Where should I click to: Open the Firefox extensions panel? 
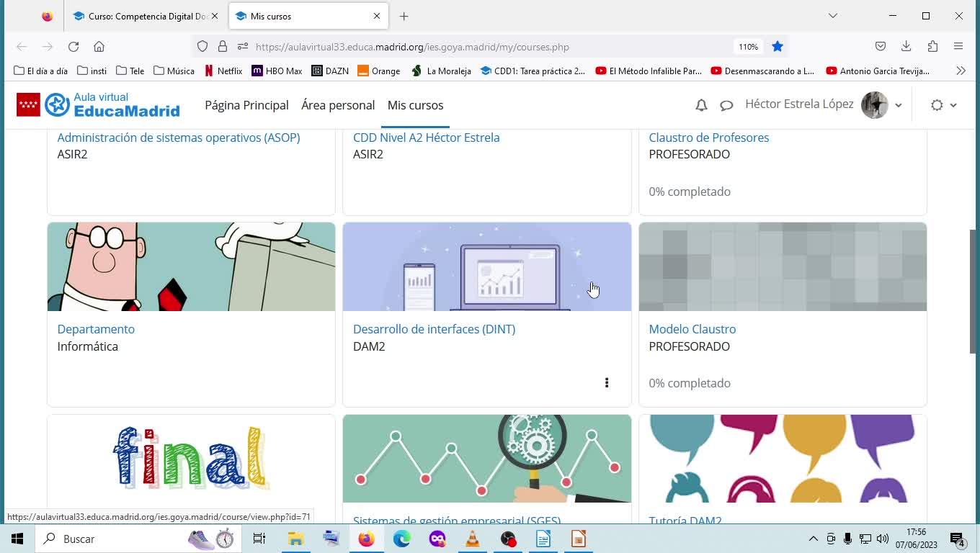[x=932, y=47]
